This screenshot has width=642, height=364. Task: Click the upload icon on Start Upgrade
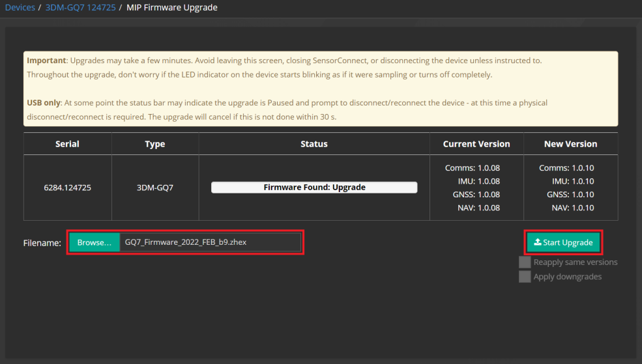click(538, 242)
